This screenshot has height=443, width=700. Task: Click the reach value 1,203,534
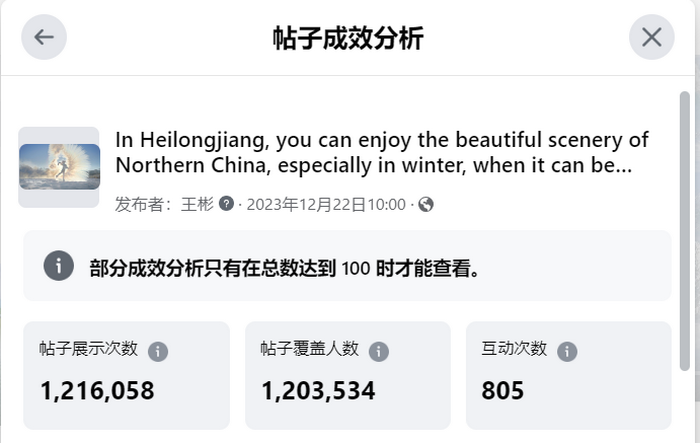[x=318, y=391]
